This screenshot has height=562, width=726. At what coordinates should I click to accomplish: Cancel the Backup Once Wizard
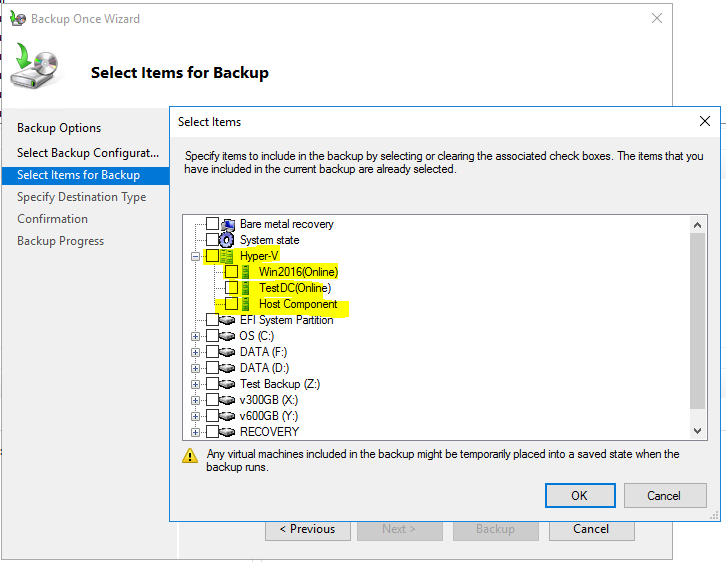pos(591,530)
